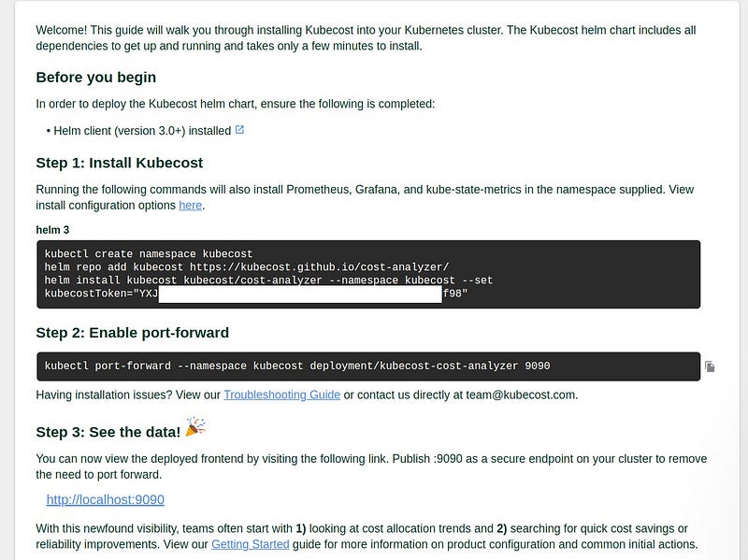
Task: Visit the http://localhost:9090 link
Action: 106,499
